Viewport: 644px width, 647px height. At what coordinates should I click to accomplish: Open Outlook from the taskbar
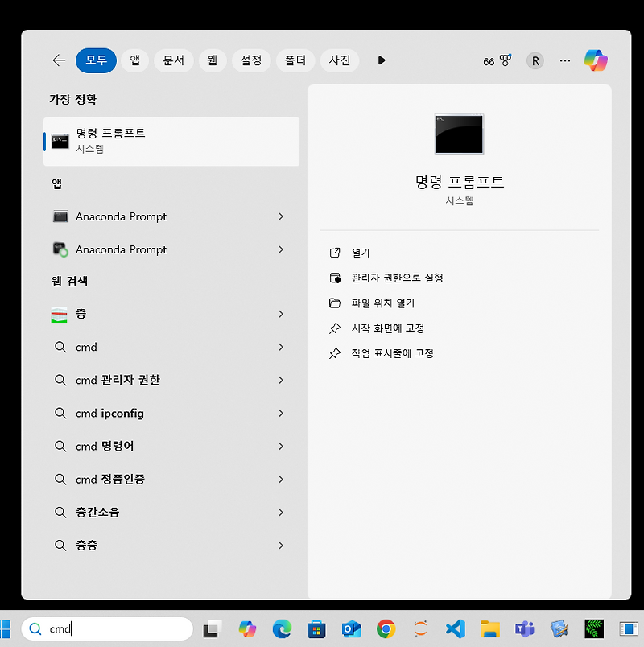tap(350, 628)
